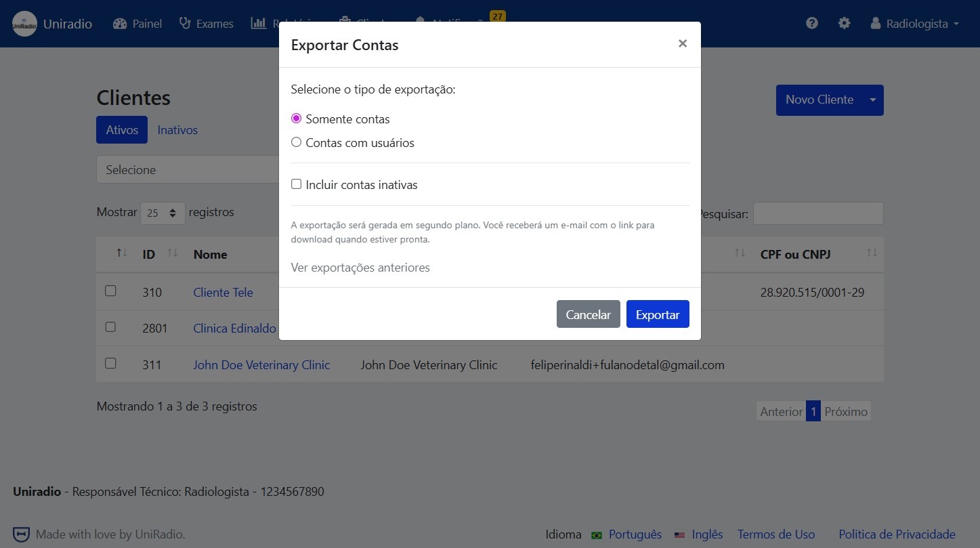Expand the Novo Cliente dropdown arrow
The height and width of the screenshot is (548, 980).
point(872,100)
